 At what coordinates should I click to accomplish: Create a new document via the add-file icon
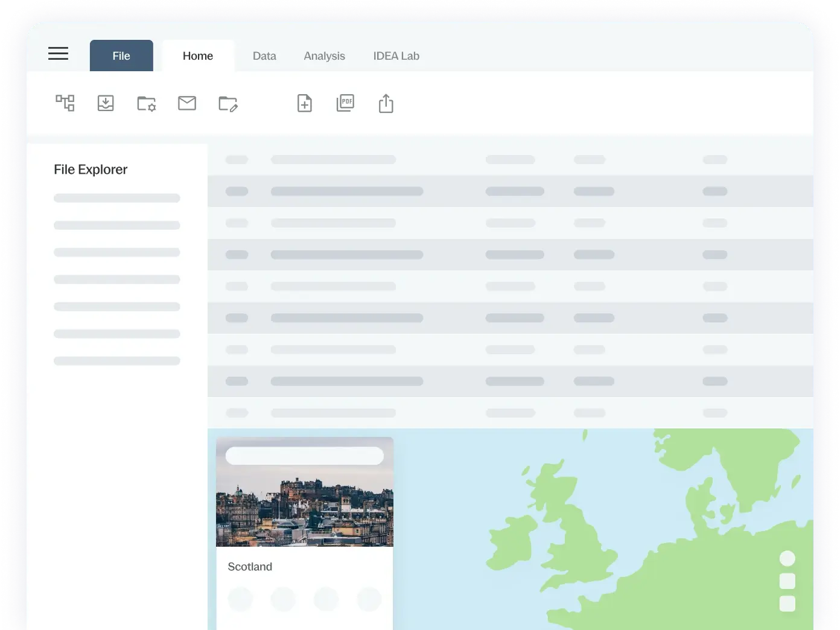tap(305, 103)
